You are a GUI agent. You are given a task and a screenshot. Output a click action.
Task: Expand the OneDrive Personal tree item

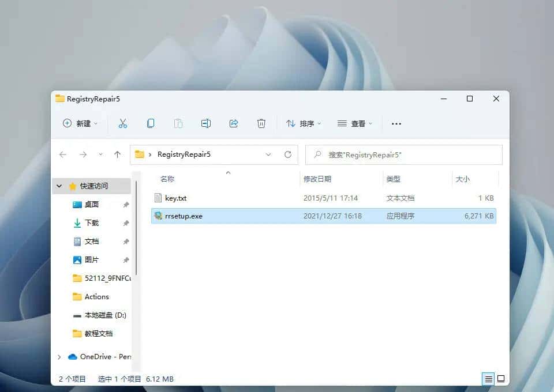point(58,357)
